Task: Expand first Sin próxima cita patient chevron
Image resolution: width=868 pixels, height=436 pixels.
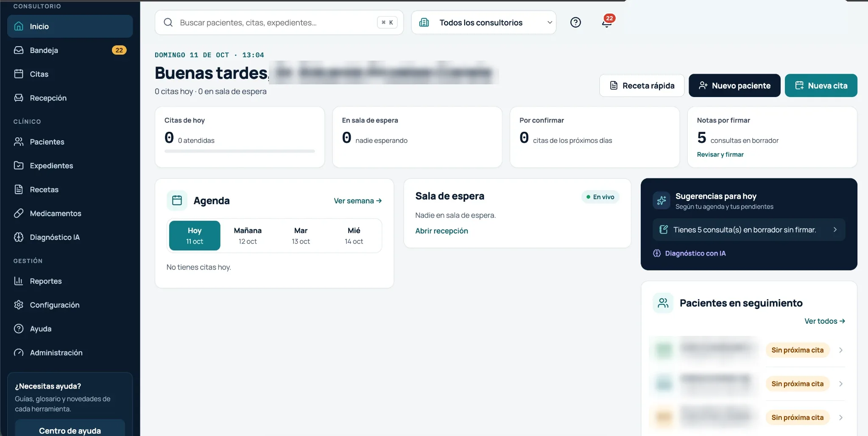Action: click(x=840, y=350)
